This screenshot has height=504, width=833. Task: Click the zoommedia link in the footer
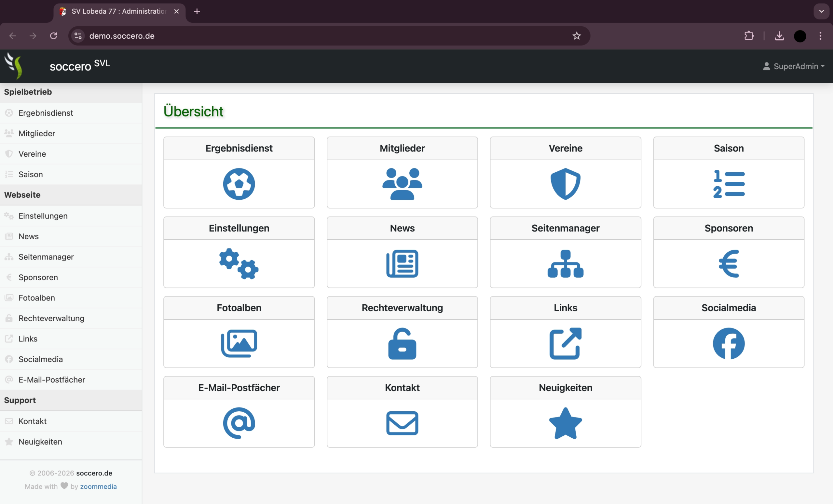98,486
